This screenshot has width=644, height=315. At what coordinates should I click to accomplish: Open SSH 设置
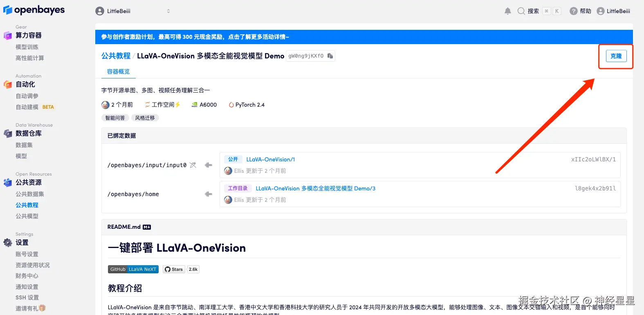(27, 297)
